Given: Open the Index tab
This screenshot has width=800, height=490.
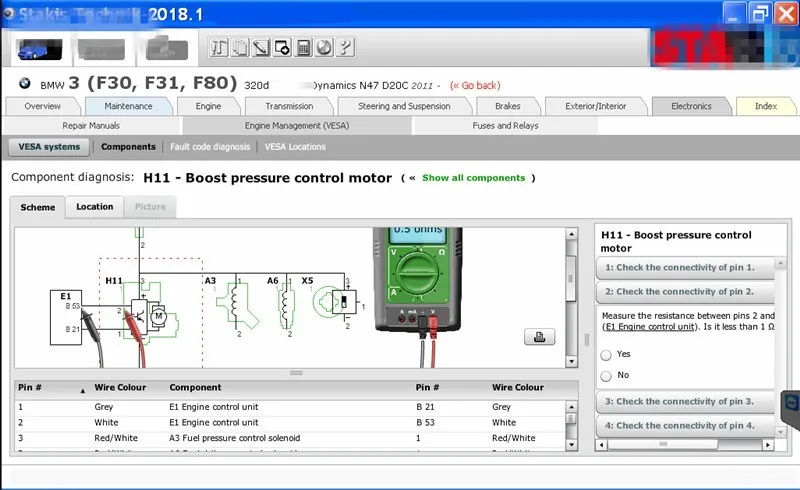Looking at the screenshot, I should pos(766,106).
